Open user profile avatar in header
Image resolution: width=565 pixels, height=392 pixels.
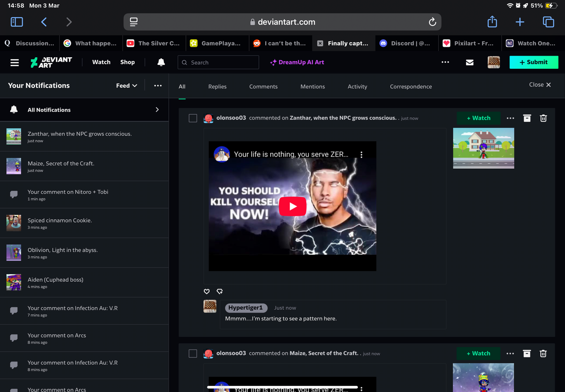[x=493, y=62]
